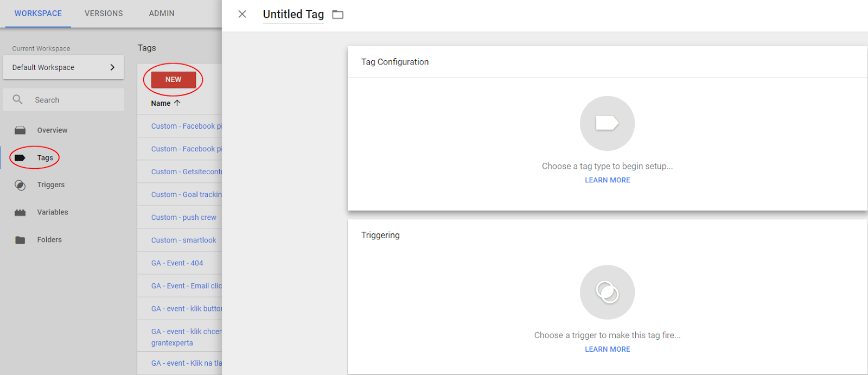Switch to the Admin tab
Viewport: 868px width, 375px height.
pos(162,14)
